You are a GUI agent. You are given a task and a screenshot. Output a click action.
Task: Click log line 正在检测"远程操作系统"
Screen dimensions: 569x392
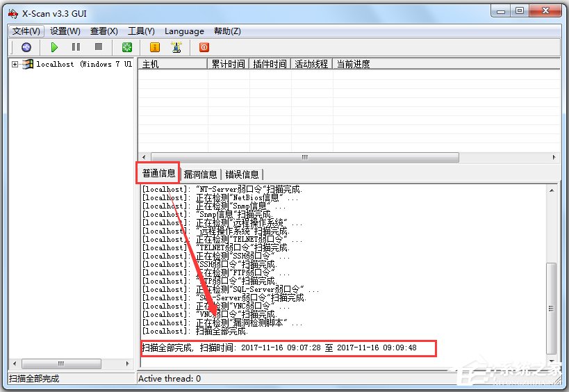(x=222, y=222)
